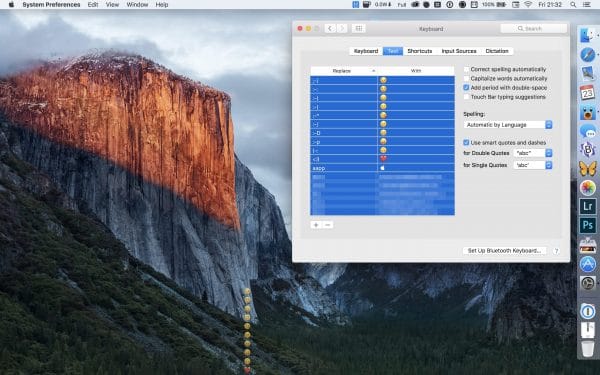Screen dimensions: 600x375
Task: Select the 'aapp' replacement row
Action: pyautogui.click(x=382, y=168)
